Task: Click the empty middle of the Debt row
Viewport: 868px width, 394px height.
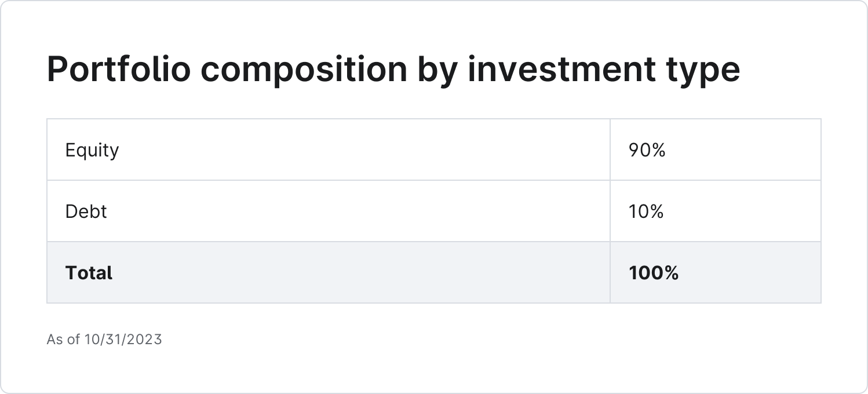Action: [x=348, y=211]
